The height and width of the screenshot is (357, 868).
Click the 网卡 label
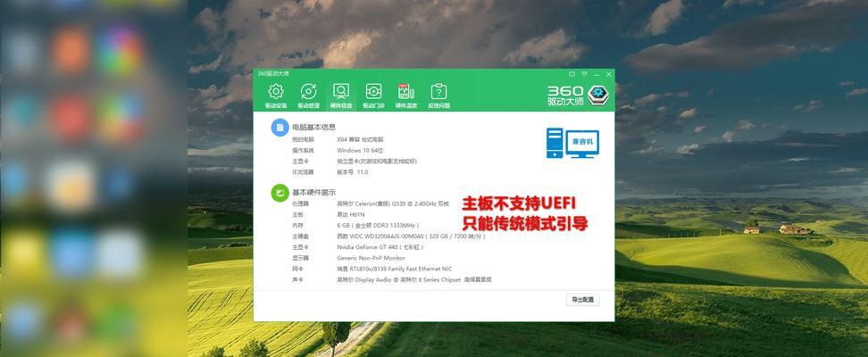298,269
